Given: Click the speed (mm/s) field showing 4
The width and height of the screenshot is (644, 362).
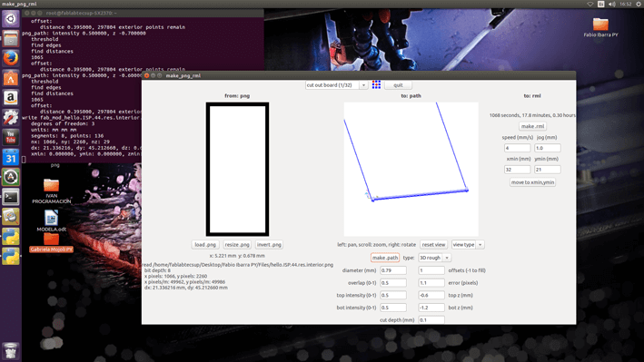Looking at the screenshot, I should point(517,148).
